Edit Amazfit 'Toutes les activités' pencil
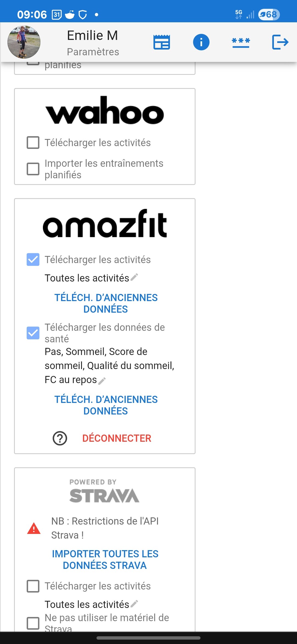Screen dimensions: 297x644 tap(134, 277)
